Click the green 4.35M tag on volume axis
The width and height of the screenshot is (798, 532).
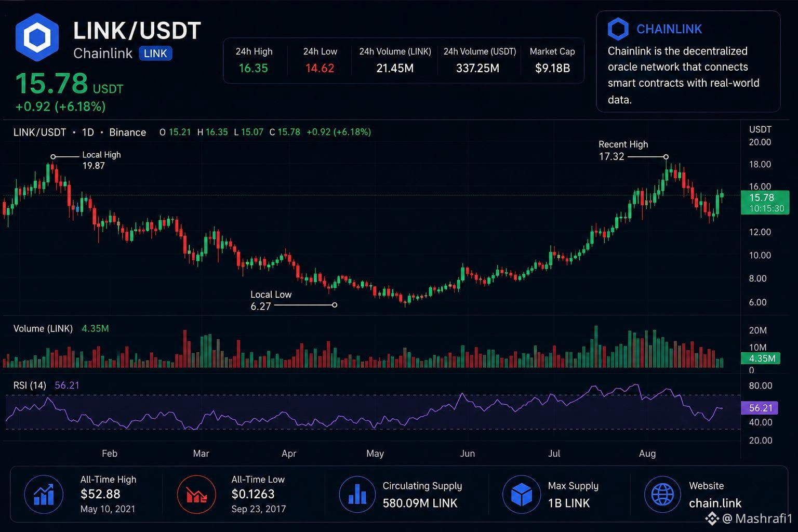point(761,358)
